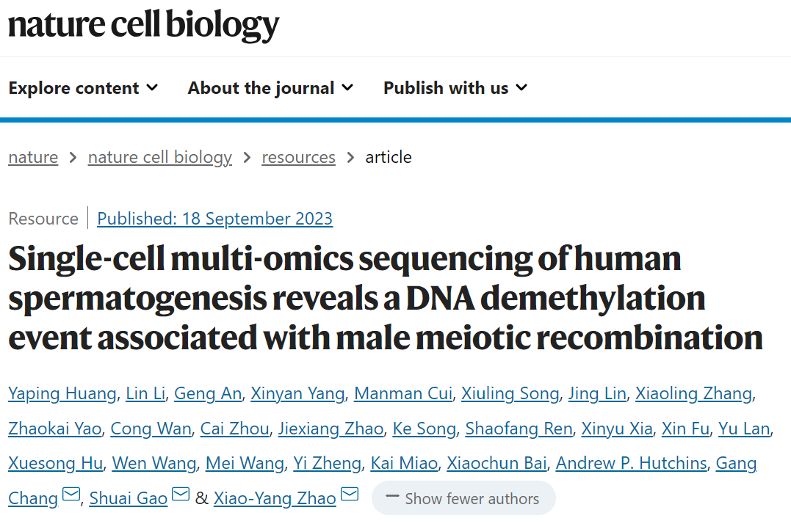Click the nature cell biology logo
791x532 pixels.
point(144,25)
